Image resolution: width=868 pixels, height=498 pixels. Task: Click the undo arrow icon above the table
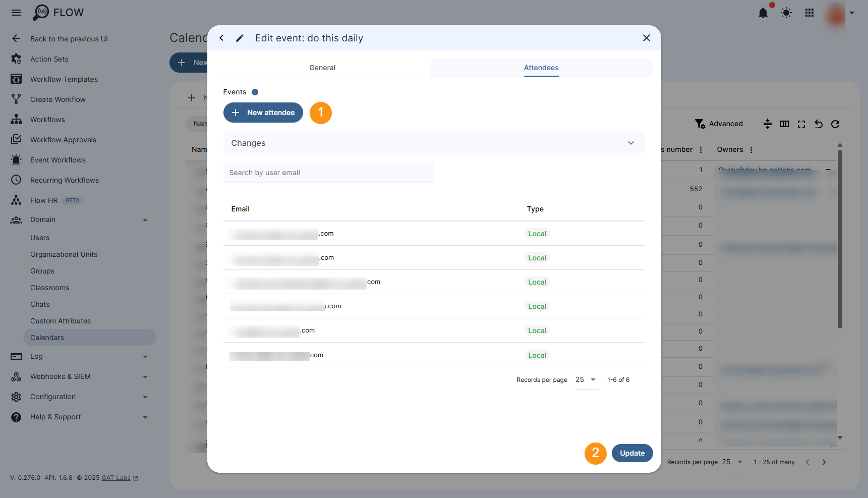coord(818,124)
